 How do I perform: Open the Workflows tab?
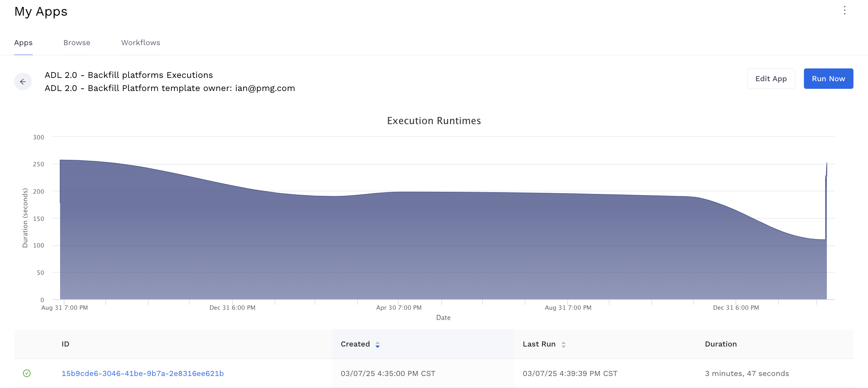coord(141,43)
